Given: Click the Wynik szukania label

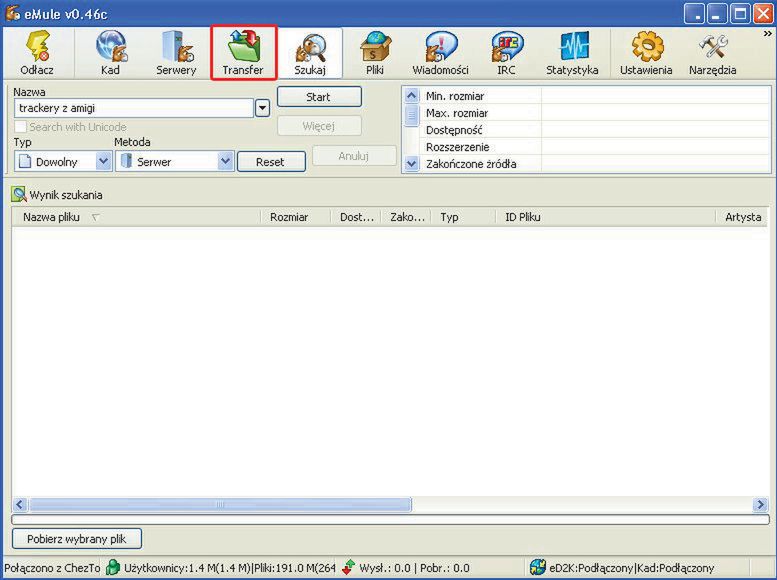Looking at the screenshot, I should pyautogui.click(x=66, y=195).
